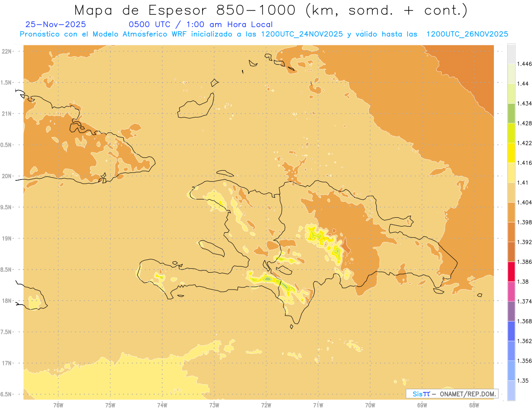This screenshot has width=532, height=411.
Task: Click the legend value 1.44
Action: tap(523, 84)
